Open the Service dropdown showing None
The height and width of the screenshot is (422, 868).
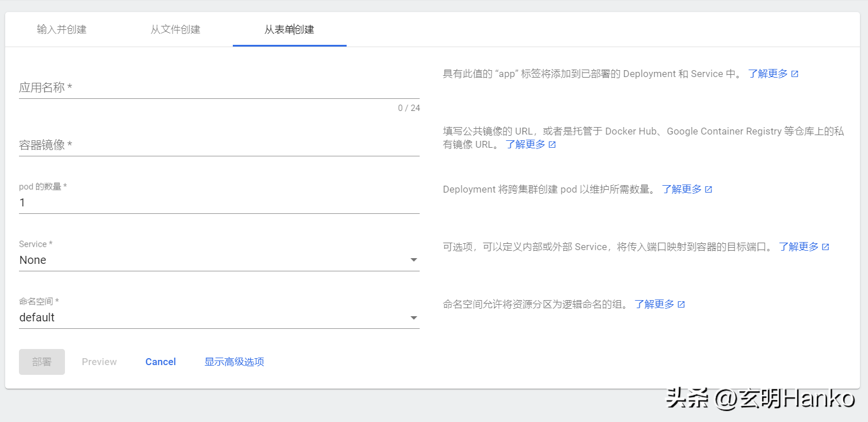point(218,260)
